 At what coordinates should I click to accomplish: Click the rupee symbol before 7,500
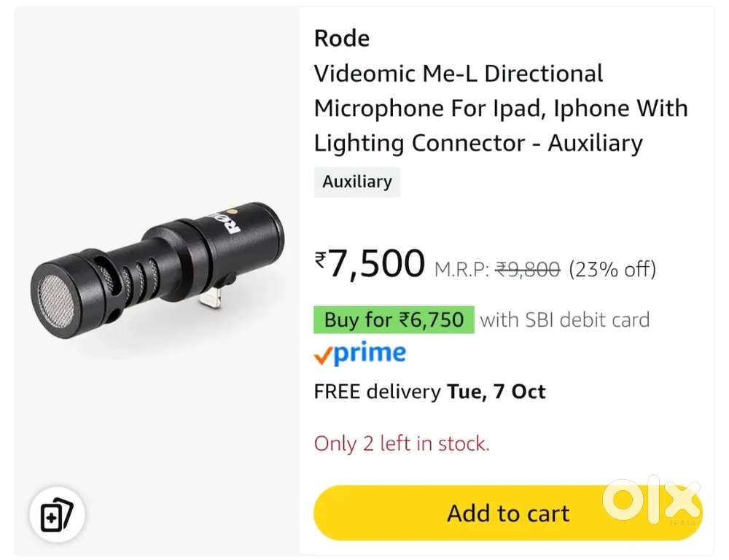(321, 260)
